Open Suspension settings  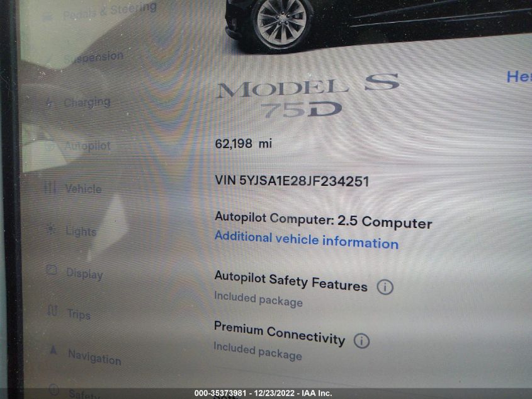tap(94, 57)
